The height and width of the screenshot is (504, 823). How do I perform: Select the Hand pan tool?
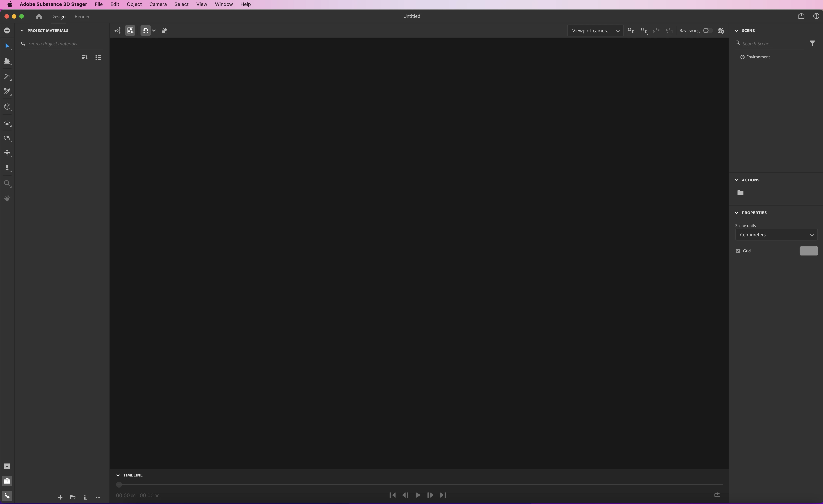[7, 198]
